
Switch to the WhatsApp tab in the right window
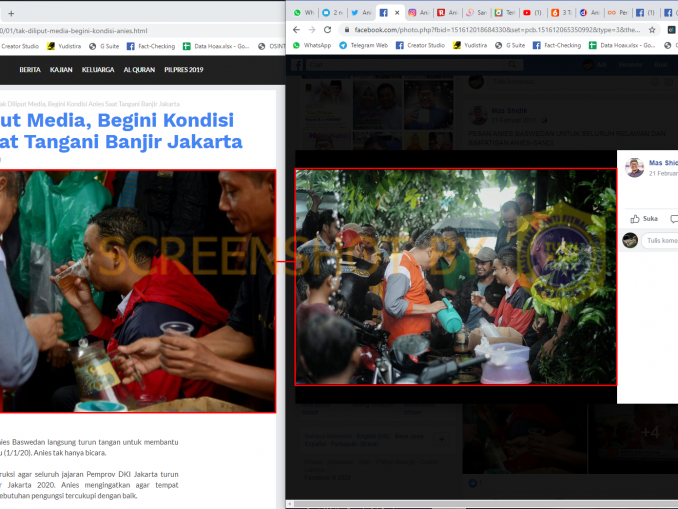304,13
